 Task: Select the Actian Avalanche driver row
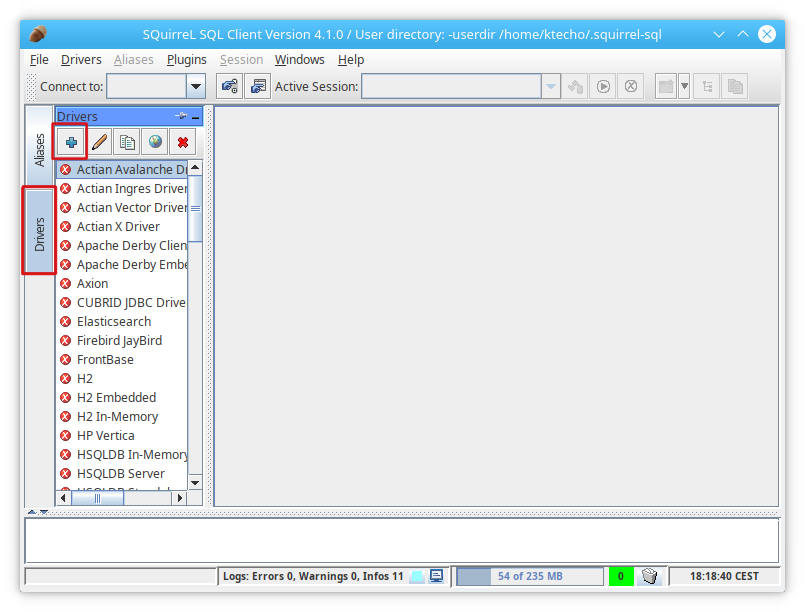click(122, 169)
